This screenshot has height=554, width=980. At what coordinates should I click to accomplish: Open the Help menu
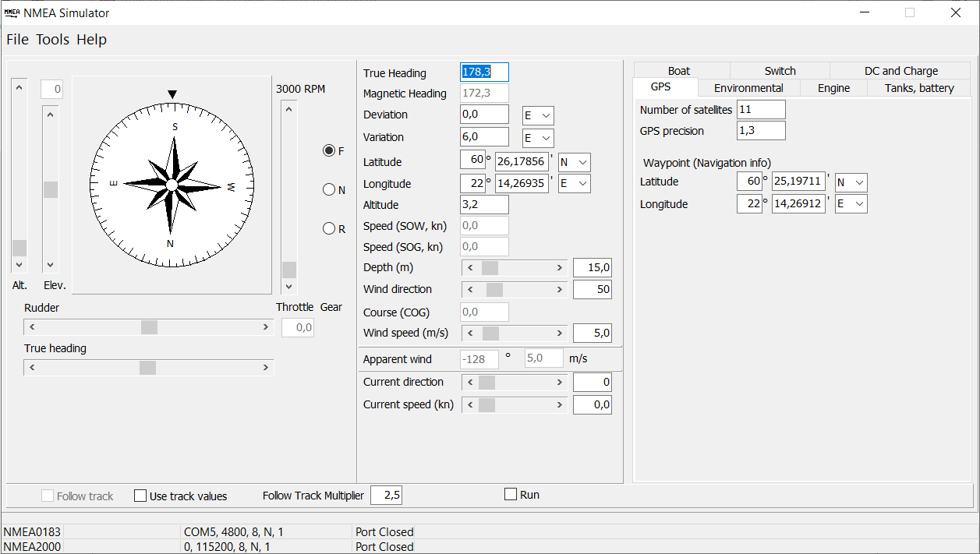[91, 39]
